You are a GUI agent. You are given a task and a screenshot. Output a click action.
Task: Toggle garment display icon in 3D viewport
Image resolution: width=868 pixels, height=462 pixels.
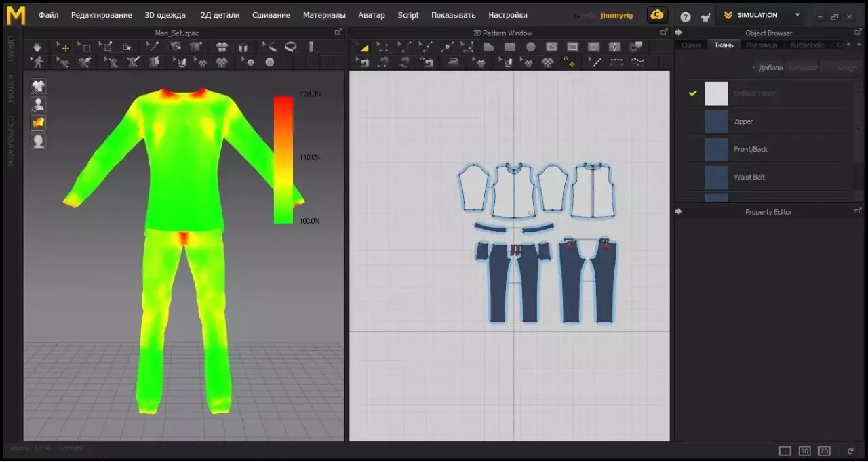pyautogui.click(x=39, y=86)
